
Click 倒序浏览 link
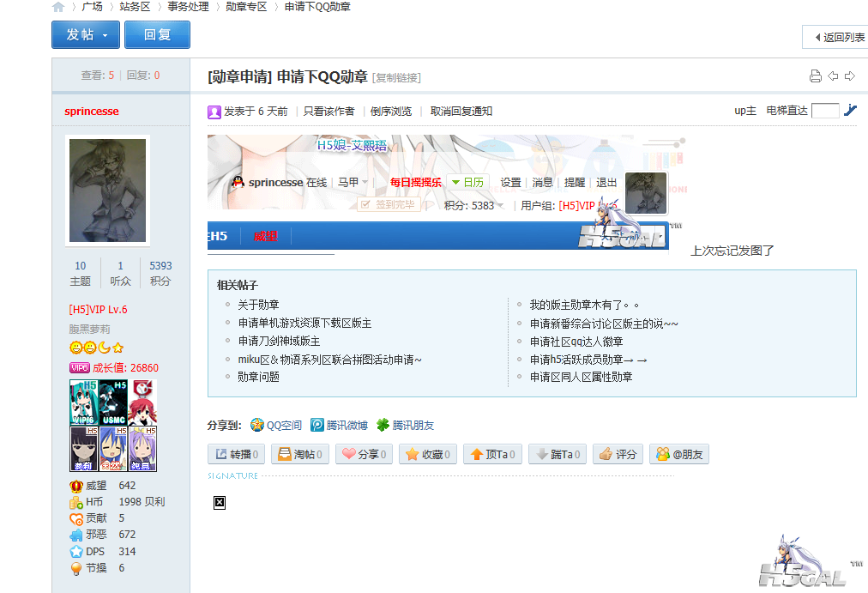tap(391, 112)
